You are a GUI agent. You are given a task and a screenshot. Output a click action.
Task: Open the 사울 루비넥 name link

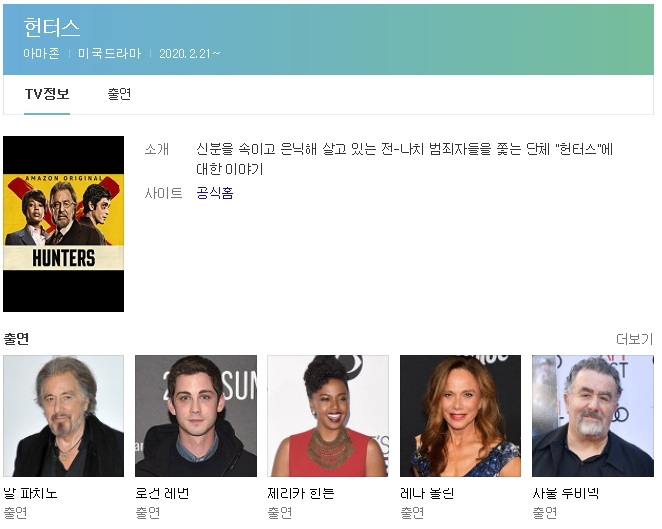565,493
